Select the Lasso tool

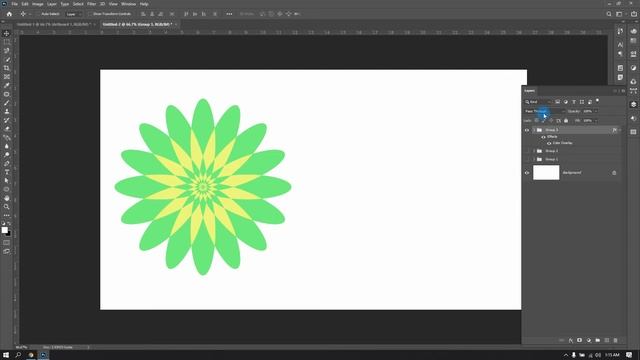[x=7, y=51]
